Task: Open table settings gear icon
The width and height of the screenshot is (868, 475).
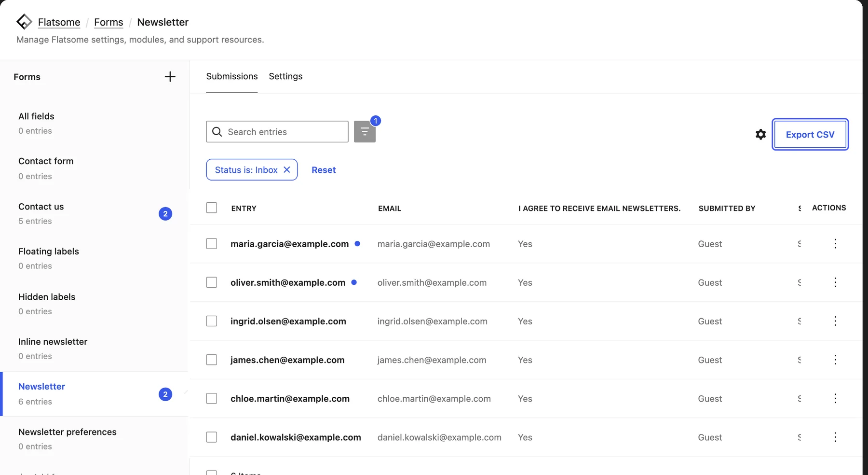Action: [760, 134]
